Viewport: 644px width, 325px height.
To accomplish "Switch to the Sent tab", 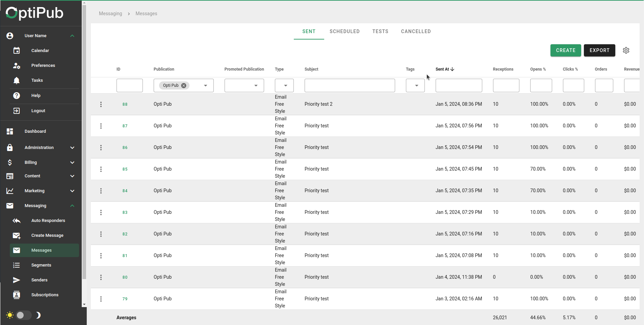I will [309, 31].
